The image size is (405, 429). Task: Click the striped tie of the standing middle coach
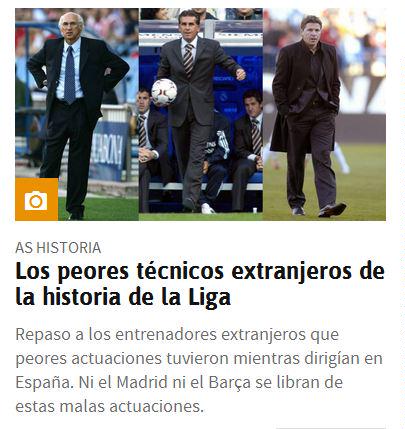tap(188, 60)
